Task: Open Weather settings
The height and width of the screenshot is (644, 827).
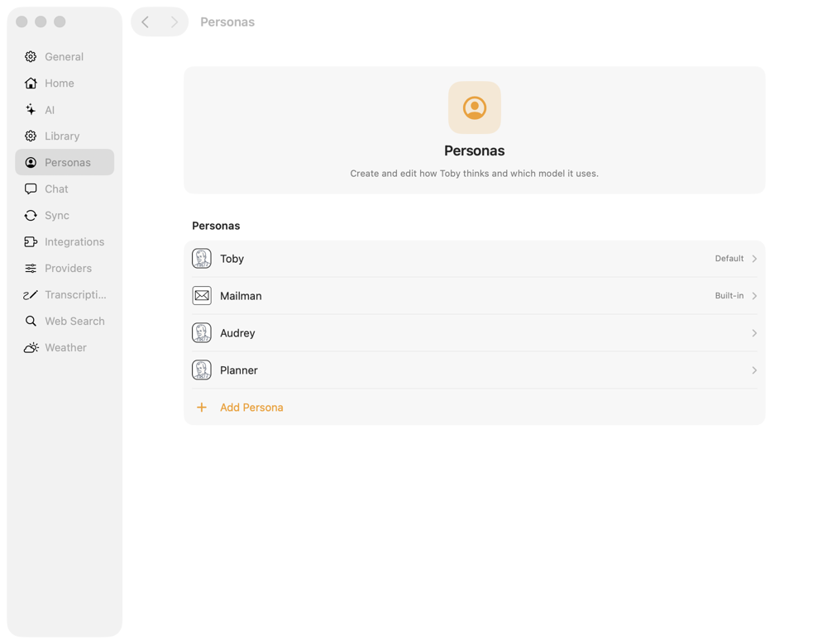Action: tap(65, 347)
